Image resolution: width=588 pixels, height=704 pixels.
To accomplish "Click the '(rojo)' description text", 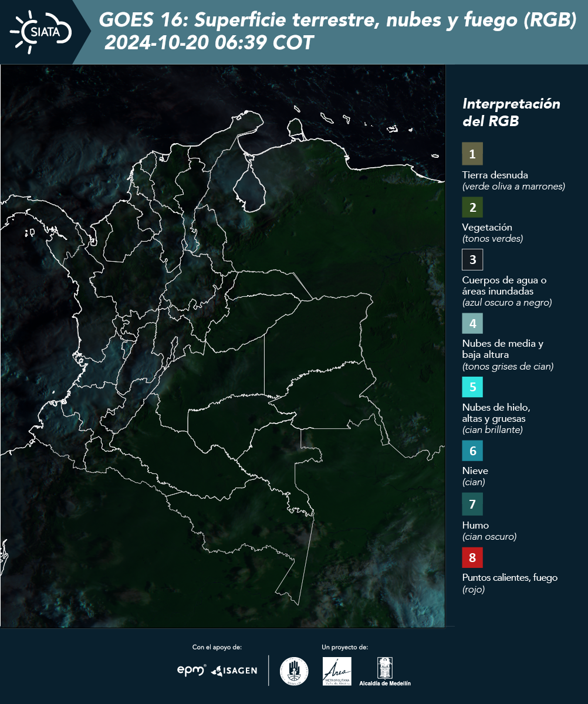I will (x=474, y=590).
